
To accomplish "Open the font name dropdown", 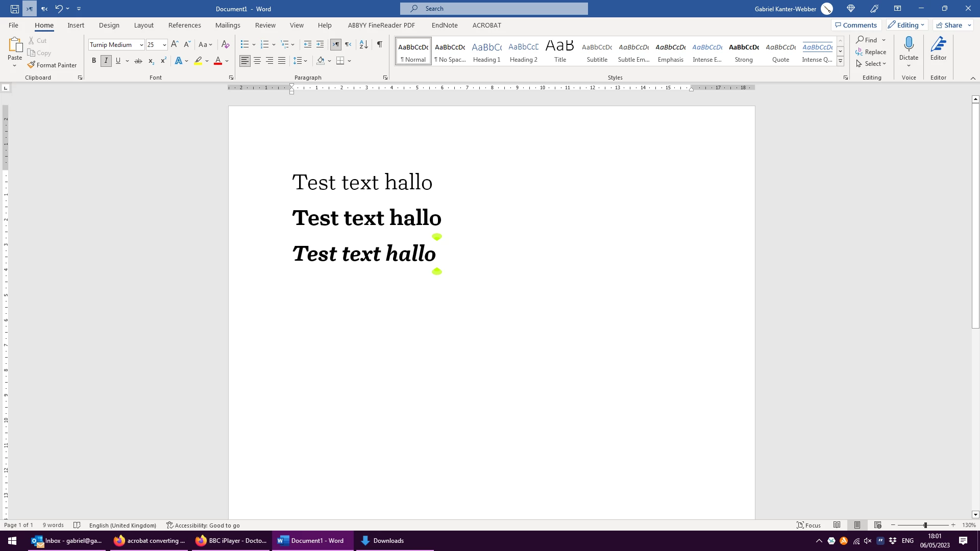I will (141, 45).
